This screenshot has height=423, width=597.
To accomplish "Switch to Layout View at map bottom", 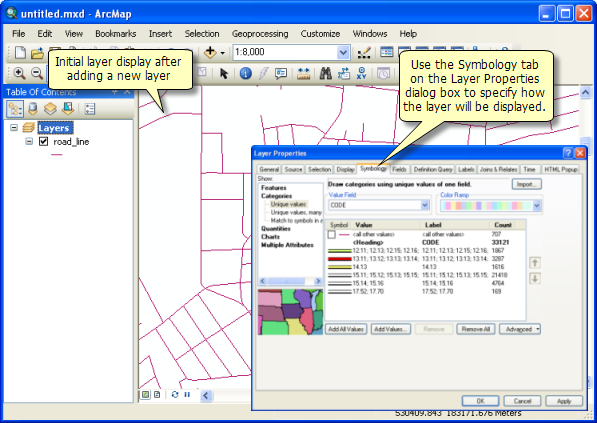I will coord(157,394).
